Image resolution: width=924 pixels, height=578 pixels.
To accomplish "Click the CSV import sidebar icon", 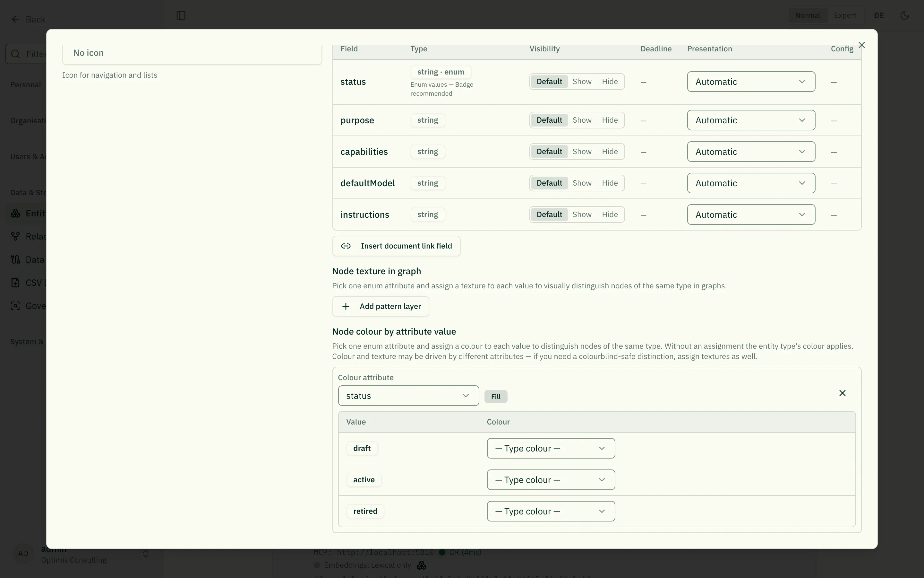I will point(15,283).
